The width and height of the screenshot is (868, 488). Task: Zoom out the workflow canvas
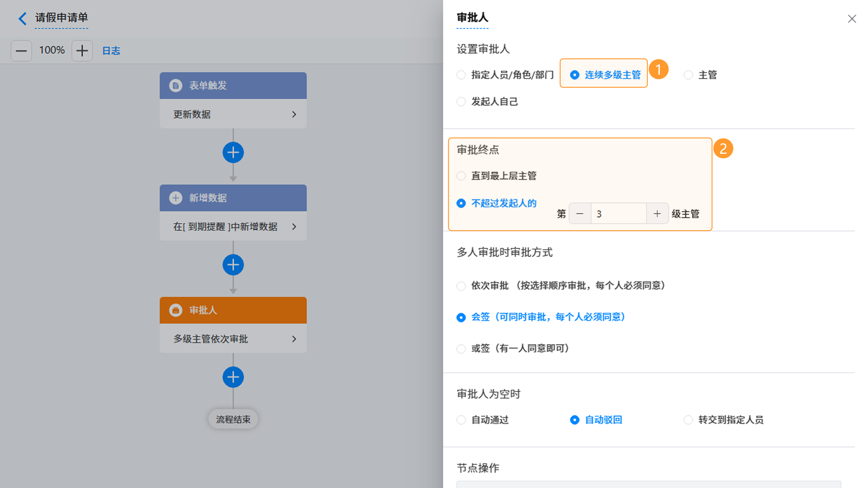click(21, 51)
